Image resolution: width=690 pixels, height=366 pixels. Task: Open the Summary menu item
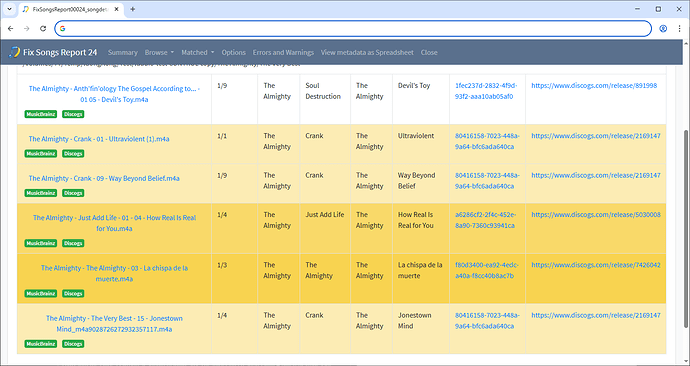pyautogui.click(x=122, y=52)
